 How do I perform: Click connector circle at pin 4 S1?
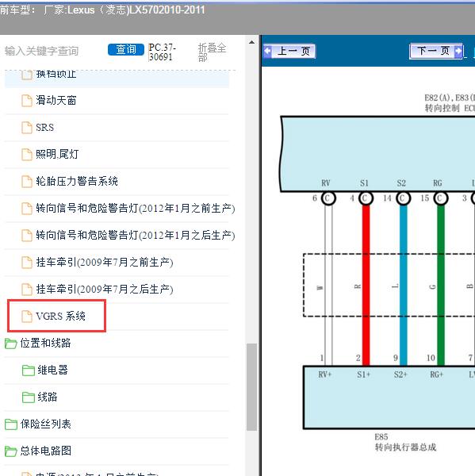(x=366, y=198)
